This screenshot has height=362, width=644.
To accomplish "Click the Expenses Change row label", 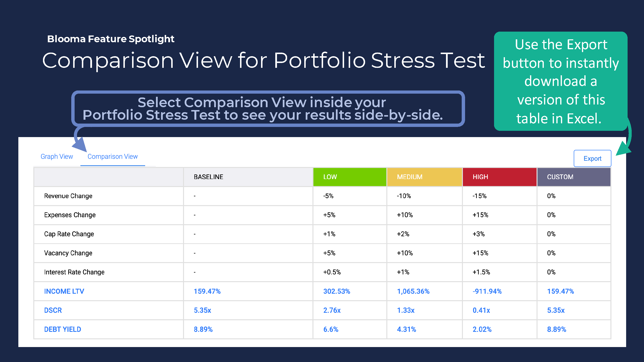I will pos(70,215).
